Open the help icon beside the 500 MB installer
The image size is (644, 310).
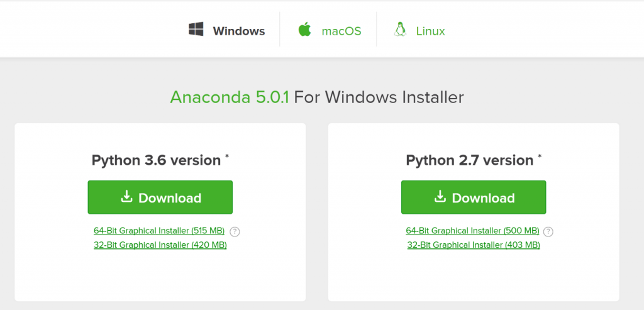coord(548,231)
